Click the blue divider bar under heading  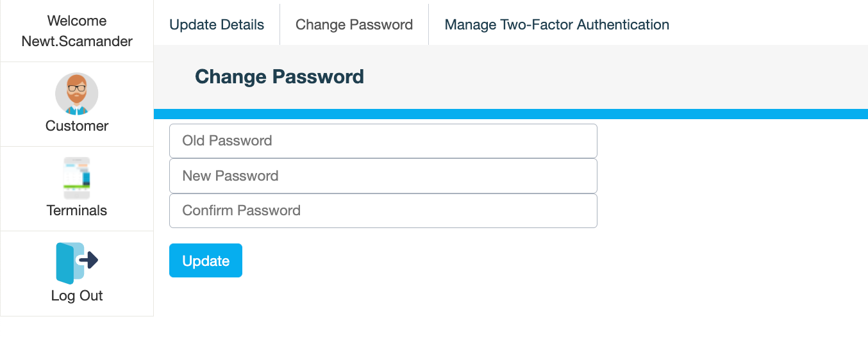coord(510,114)
